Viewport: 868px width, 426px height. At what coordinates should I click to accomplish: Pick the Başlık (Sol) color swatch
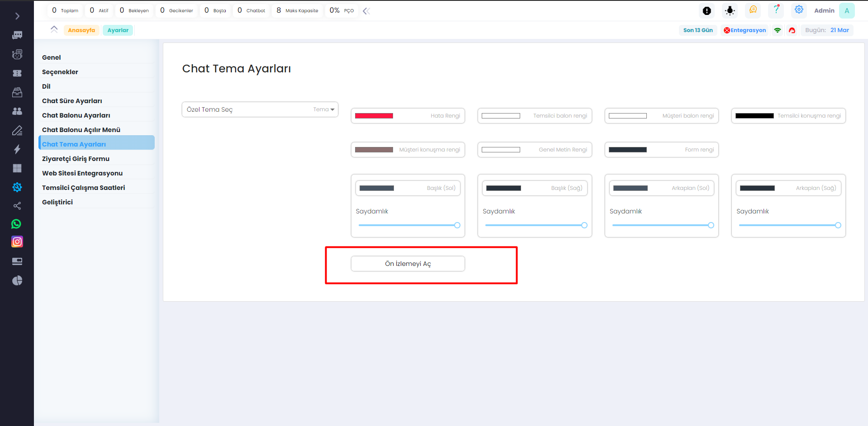377,188
